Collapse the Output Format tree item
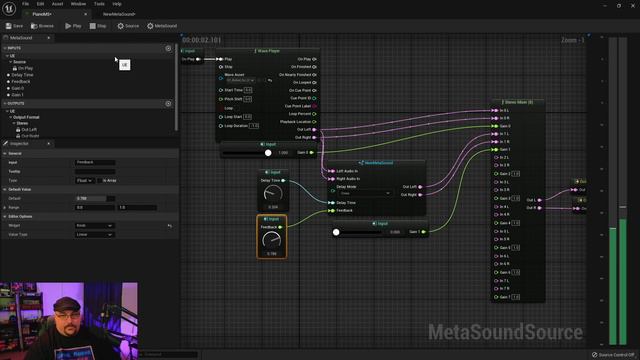This screenshot has height=360, width=640. tap(11, 117)
